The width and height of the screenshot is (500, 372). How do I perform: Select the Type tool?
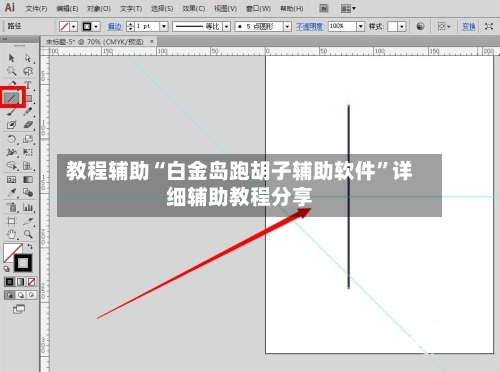28,85
